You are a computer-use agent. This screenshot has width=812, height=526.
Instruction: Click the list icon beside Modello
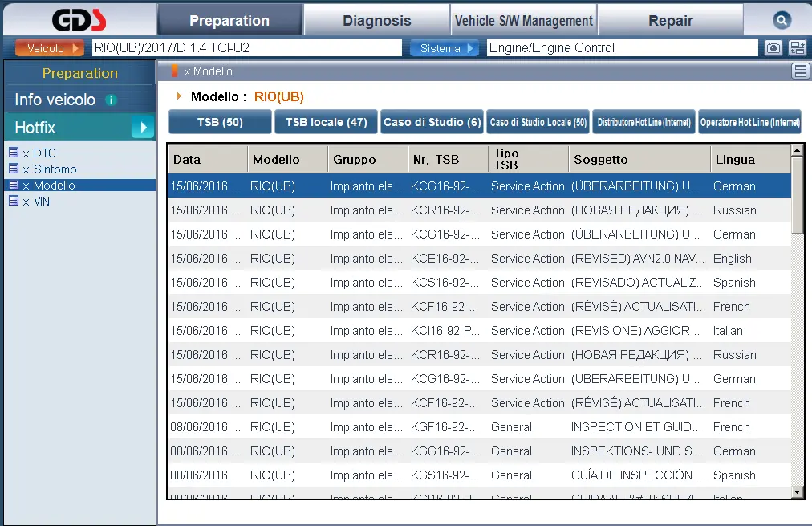(x=14, y=185)
